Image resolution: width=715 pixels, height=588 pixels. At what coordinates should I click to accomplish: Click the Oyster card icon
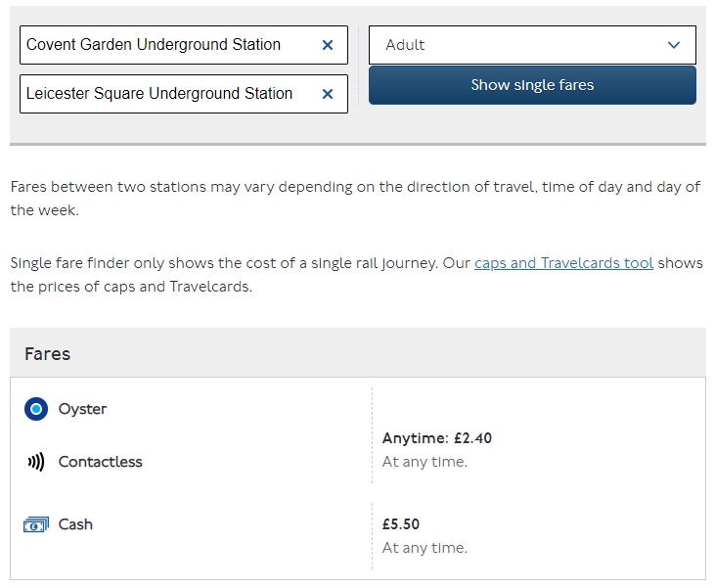click(36, 409)
